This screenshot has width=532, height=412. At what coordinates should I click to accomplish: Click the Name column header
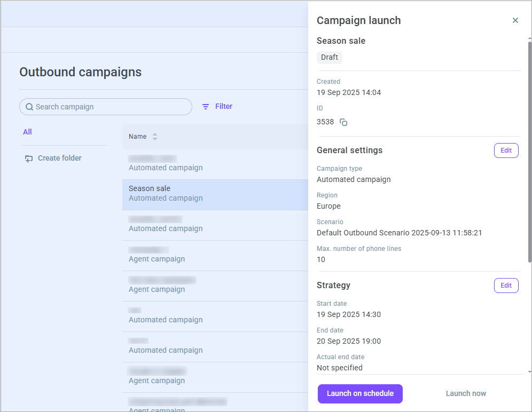[x=137, y=137]
